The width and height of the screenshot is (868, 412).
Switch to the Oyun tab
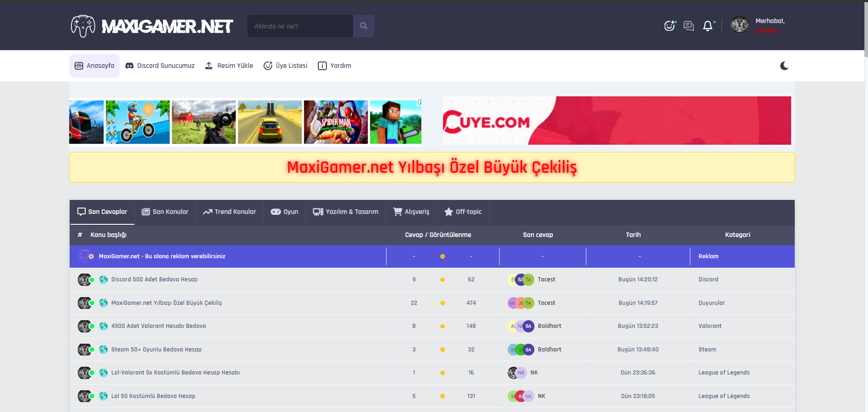click(x=284, y=212)
